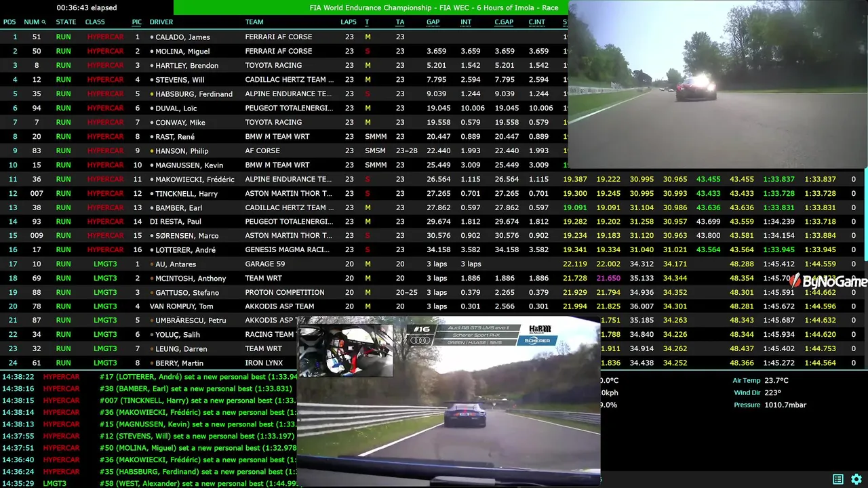Select driver CONWAY, Mike
The height and width of the screenshot is (488, 868).
[x=180, y=123]
